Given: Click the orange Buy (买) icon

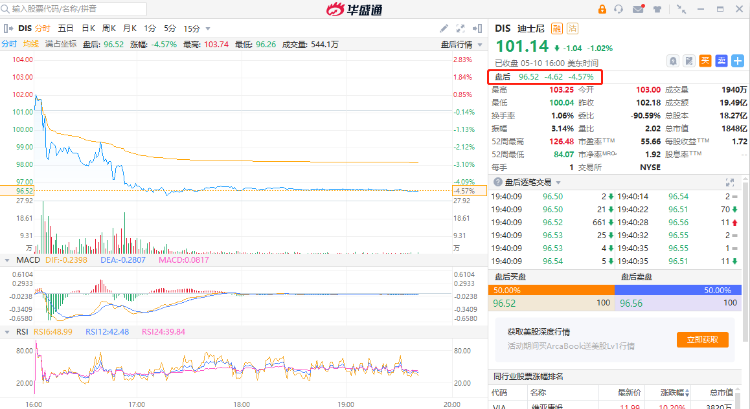Looking at the screenshot, I should coord(705,61).
